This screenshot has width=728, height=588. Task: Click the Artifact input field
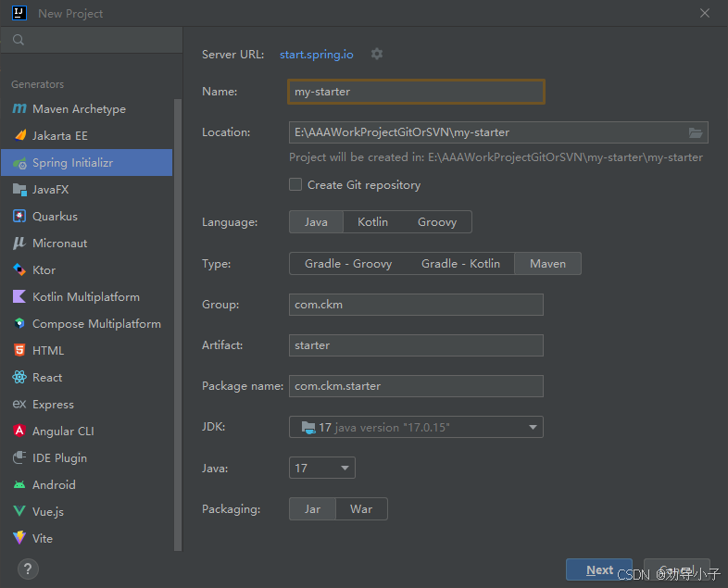click(x=416, y=345)
